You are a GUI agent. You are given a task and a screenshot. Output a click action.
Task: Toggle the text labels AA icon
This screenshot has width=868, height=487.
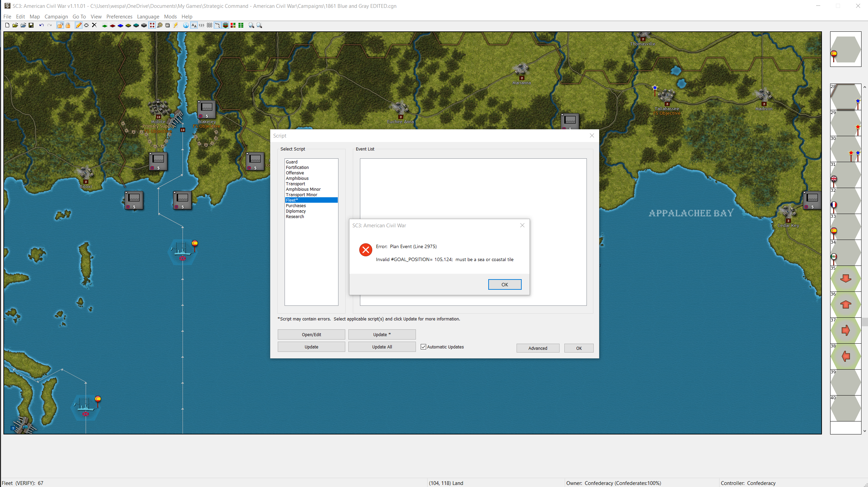tap(194, 25)
